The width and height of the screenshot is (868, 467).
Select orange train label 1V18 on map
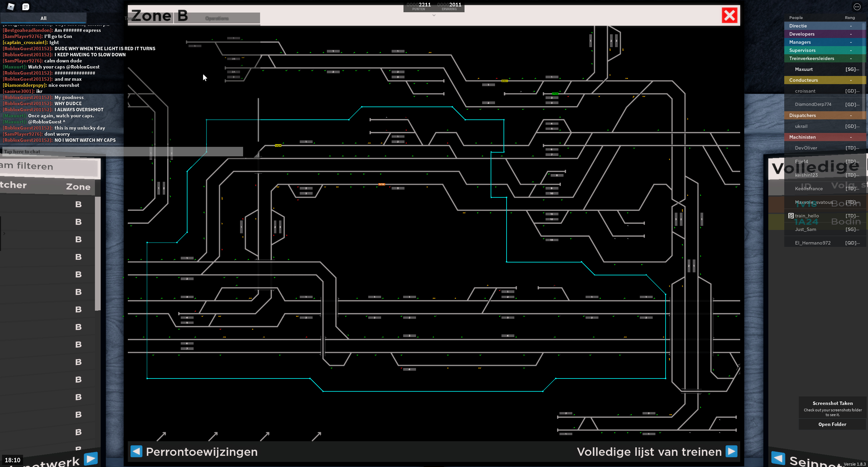[x=381, y=184]
